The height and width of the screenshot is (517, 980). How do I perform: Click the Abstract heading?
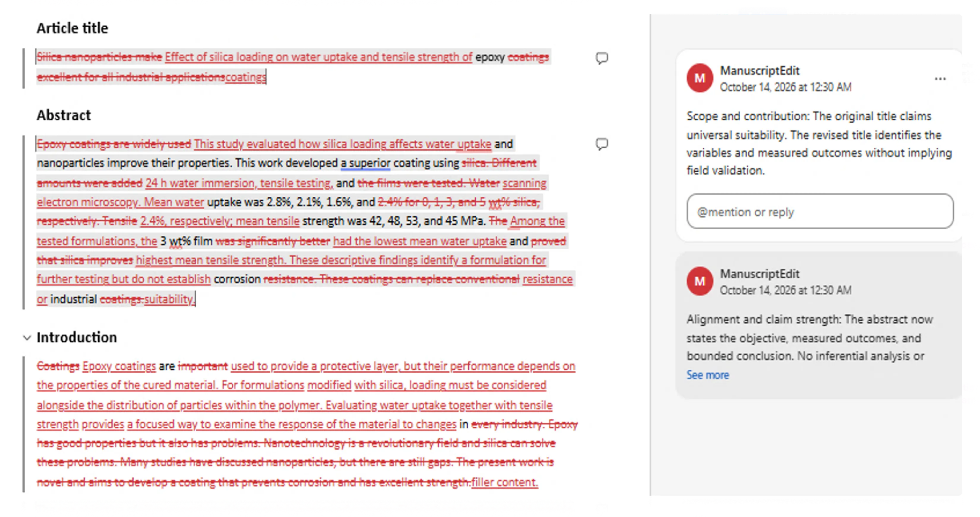(64, 115)
